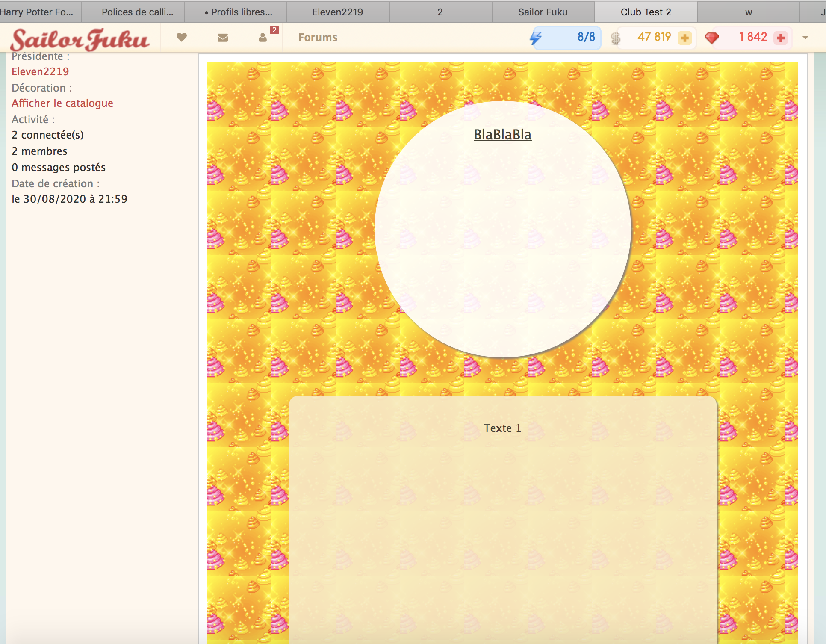Click the dollar coin money icon
Viewport: 826px width, 644px height.
coord(615,38)
